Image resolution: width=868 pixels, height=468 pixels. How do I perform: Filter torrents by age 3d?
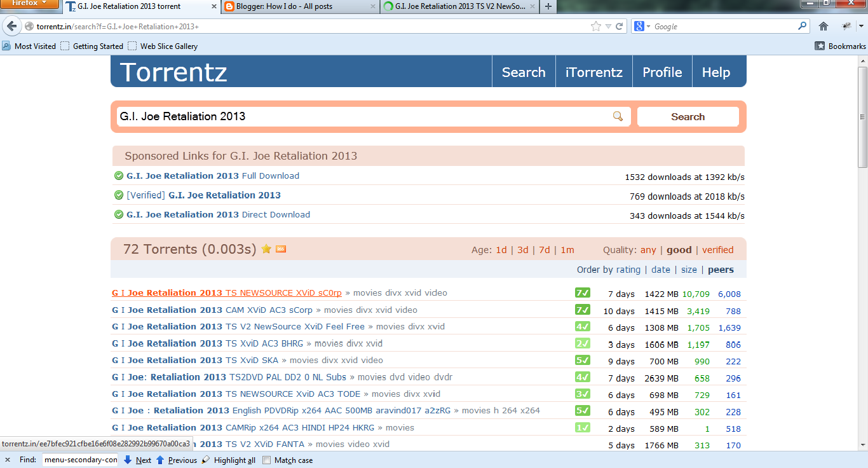click(x=523, y=250)
